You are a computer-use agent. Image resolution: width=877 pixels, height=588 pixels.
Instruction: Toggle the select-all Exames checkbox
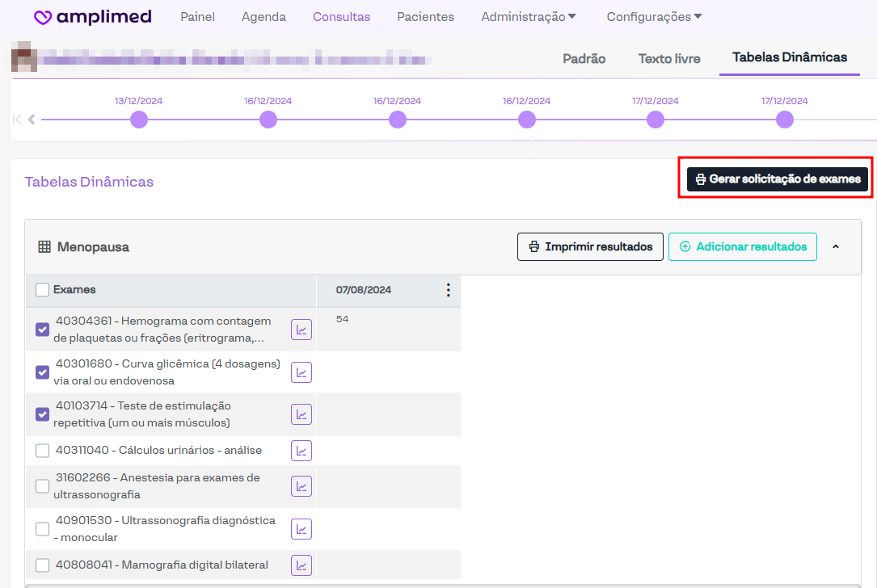[x=43, y=290]
